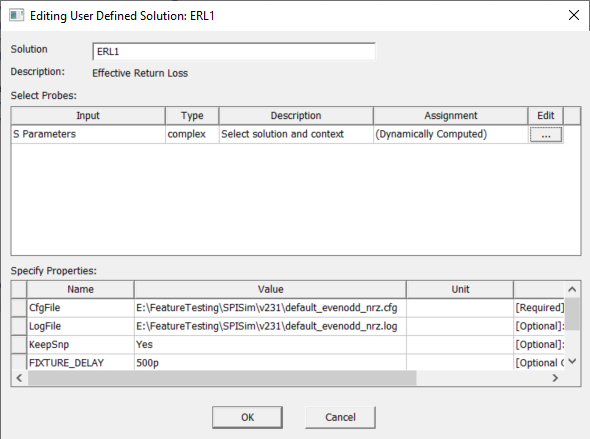Edit the FIXTURE_DELAY value 500p
The height and width of the screenshot is (439, 590).
point(270,363)
